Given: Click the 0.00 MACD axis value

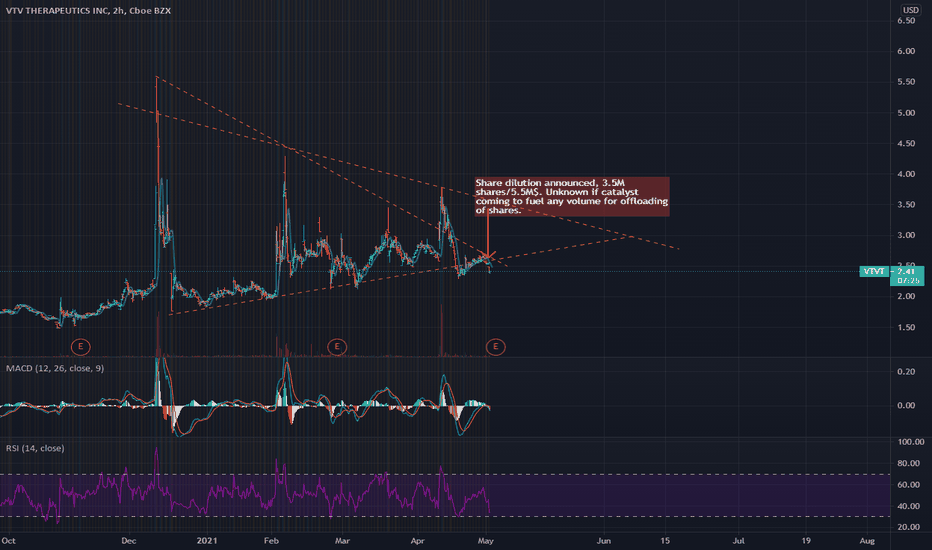Looking at the screenshot, I should 906,406.
